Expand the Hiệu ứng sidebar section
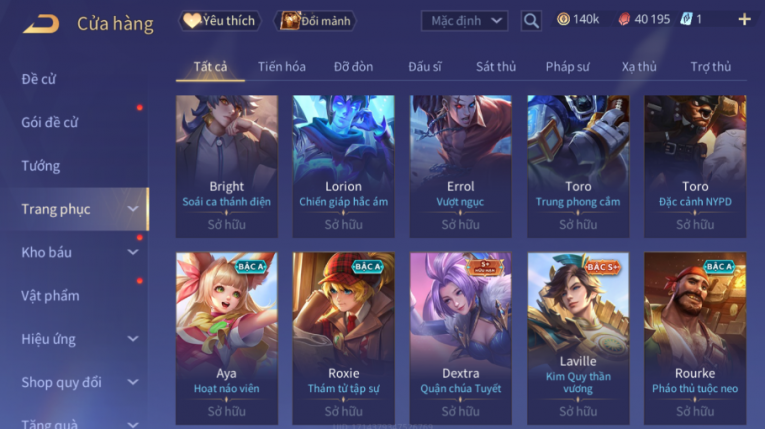 pos(133,339)
